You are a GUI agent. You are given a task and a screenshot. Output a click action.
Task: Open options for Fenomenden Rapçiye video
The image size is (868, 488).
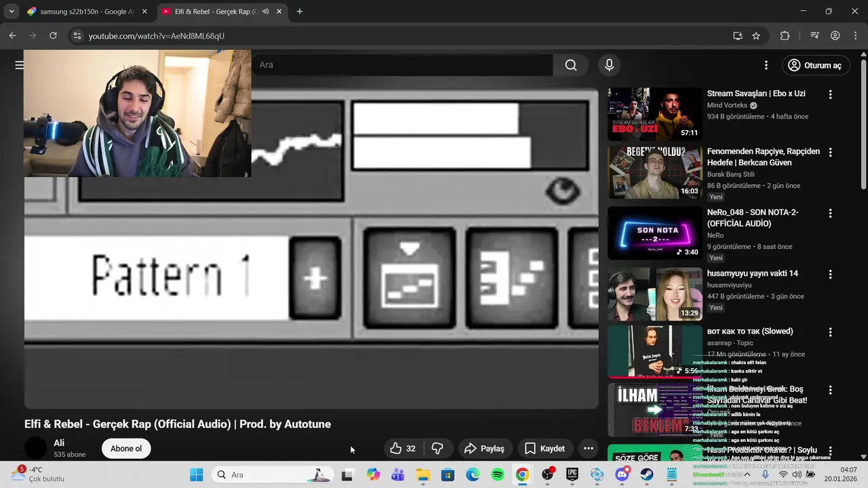click(830, 152)
